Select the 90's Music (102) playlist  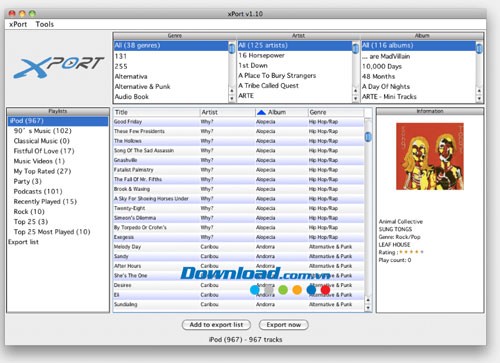pyautogui.click(x=58, y=131)
